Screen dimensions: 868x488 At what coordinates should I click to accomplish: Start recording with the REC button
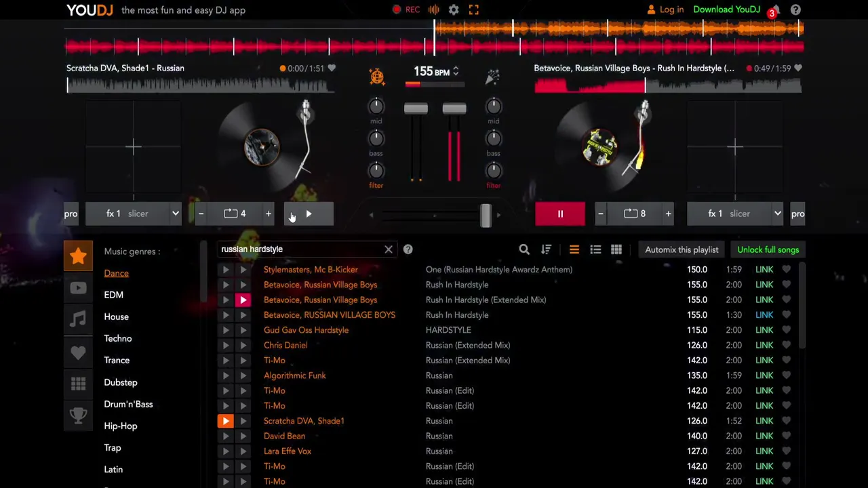(x=406, y=9)
